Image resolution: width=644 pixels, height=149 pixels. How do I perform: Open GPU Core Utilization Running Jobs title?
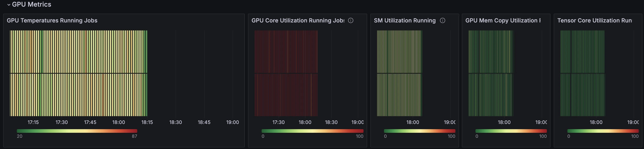coord(298,20)
